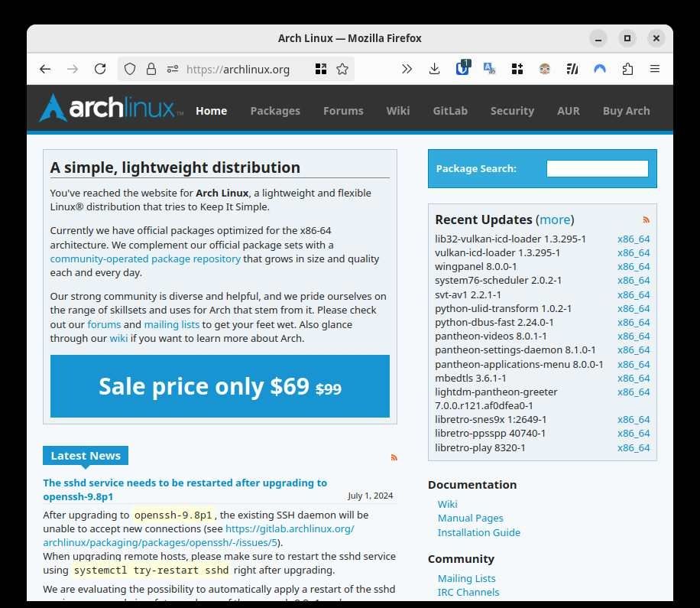700x608 pixels.
Task: Open the Latest News RSS feed icon
Action: tap(394, 457)
